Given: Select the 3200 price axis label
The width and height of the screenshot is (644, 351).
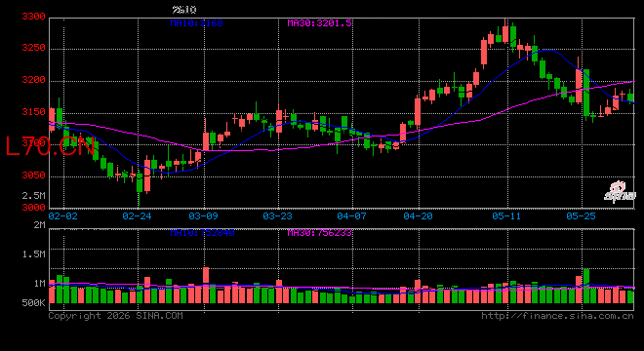Looking at the screenshot, I should pyautogui.click(x=34, y=80).
